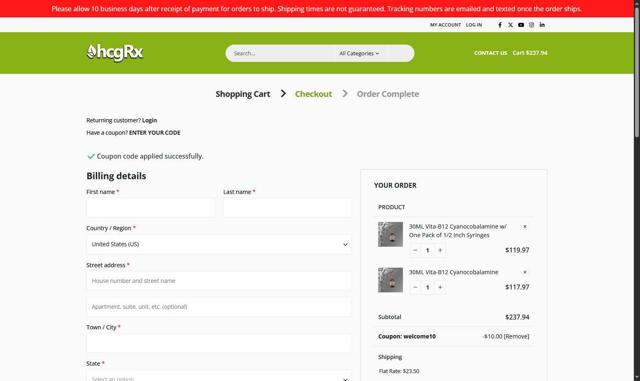Screen dimensions: 640x381
Task: Increase quantity of Vita-B12 with Syringes
Action: 440,250
